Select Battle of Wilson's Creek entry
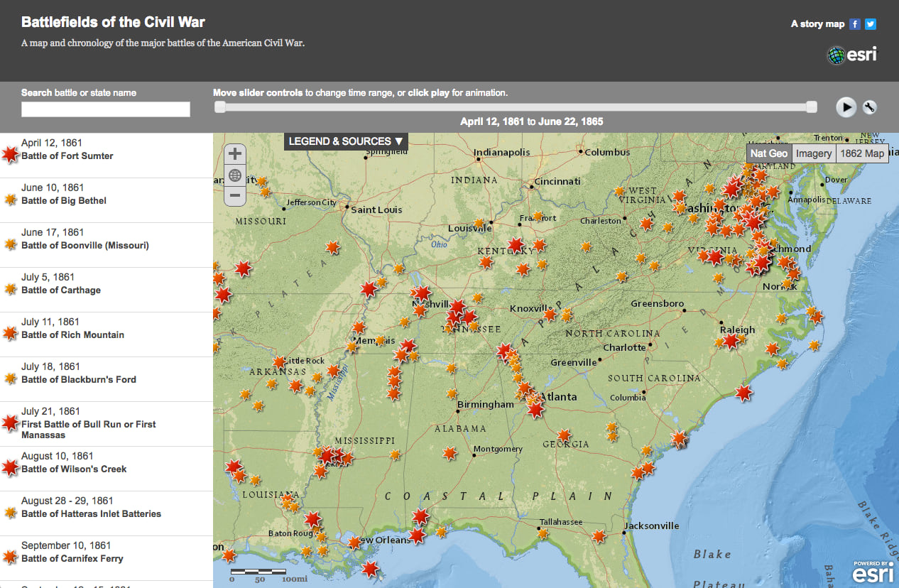The image size is (899, 588). coord(107,469)
